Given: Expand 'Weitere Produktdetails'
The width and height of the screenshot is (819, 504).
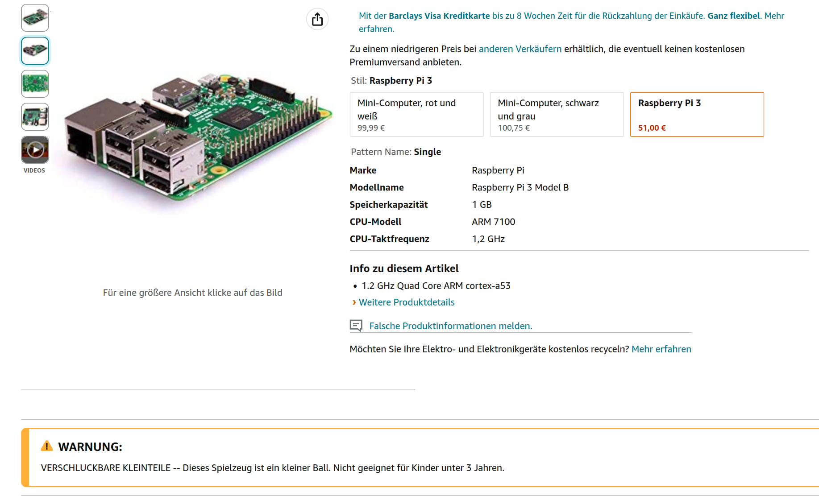Looking at the screenshot, I should [x=406, y=302].
